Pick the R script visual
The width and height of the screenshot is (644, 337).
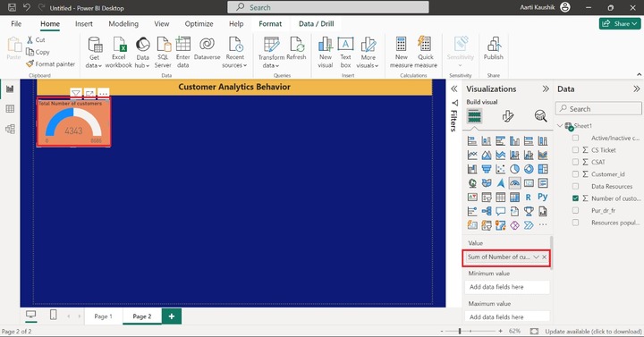click(529, 198)
